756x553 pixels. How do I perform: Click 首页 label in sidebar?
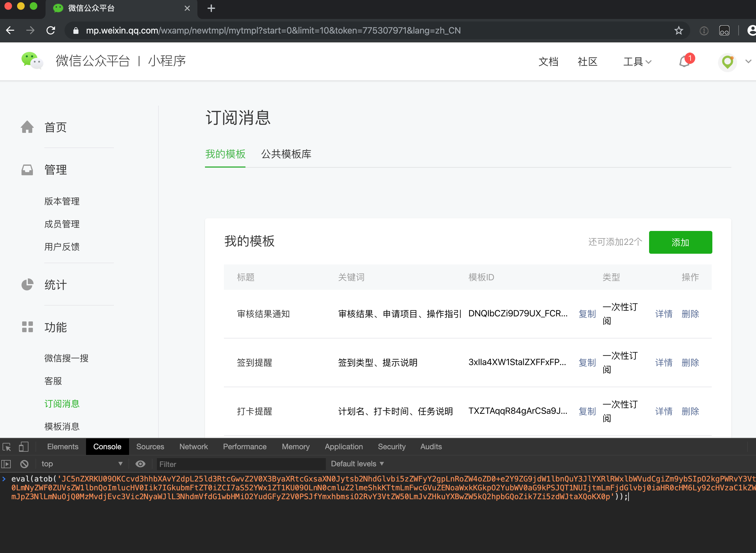[x=55, y=127]
